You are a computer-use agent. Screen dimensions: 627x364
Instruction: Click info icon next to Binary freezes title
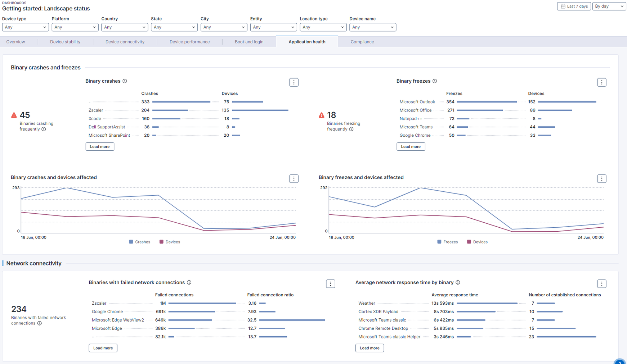coord(435,81)
